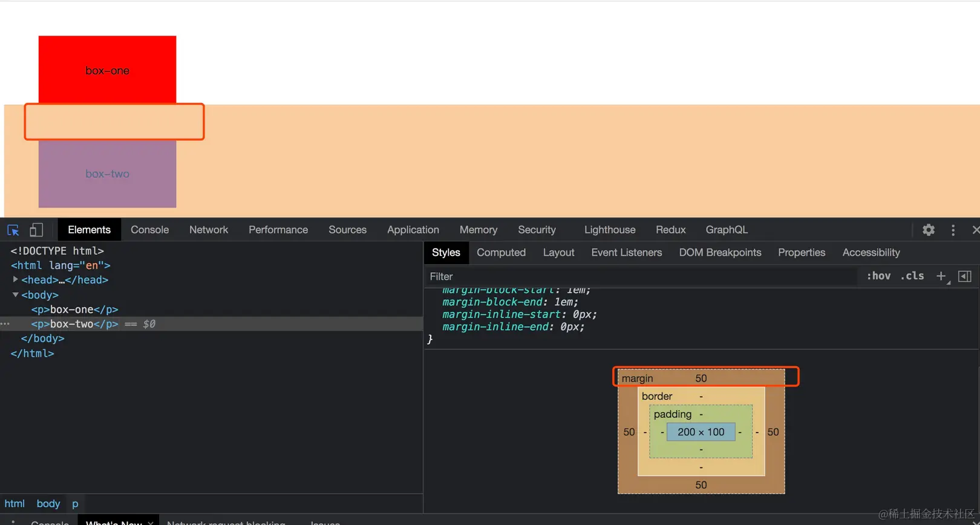Viewport: 980px width, 525px height.
Task: Open DevTools settings gear
Action: coord(929,230)
